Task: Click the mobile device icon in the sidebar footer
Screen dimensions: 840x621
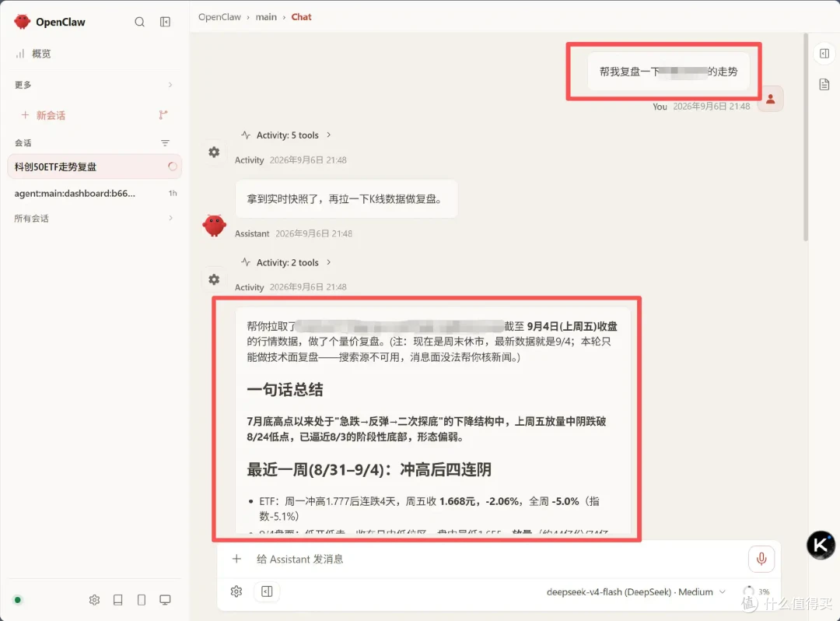Action: pos(142,600)
